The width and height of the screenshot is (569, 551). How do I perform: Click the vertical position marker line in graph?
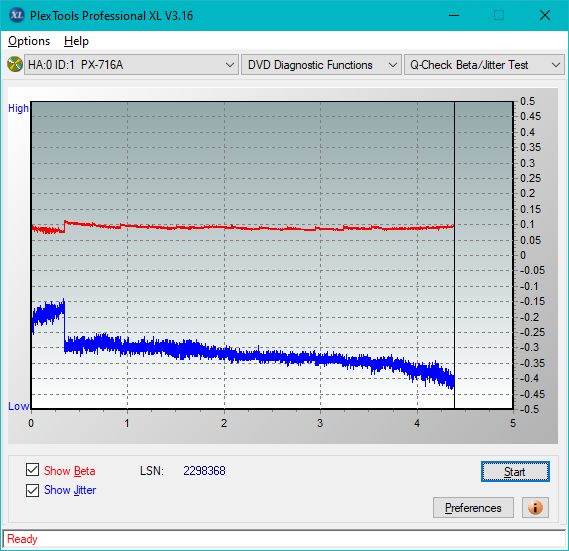[x=454, y=255]
